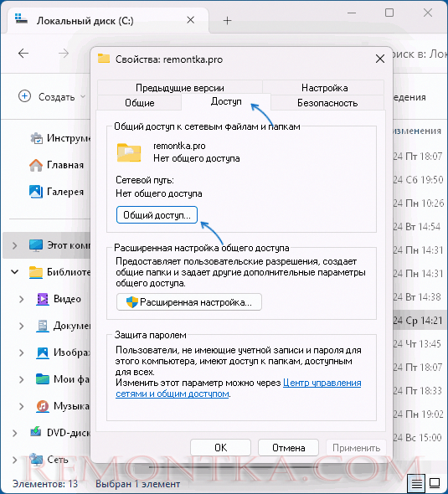Click the remontka.pro folder icon in dialog
Viewport: 448px width, 494px height.
[x=129, y=152]
